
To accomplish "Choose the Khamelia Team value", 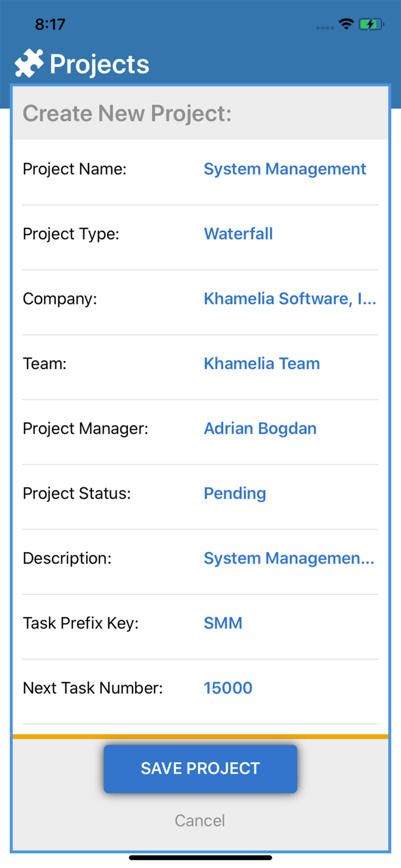I will click(x=262, y=363).
